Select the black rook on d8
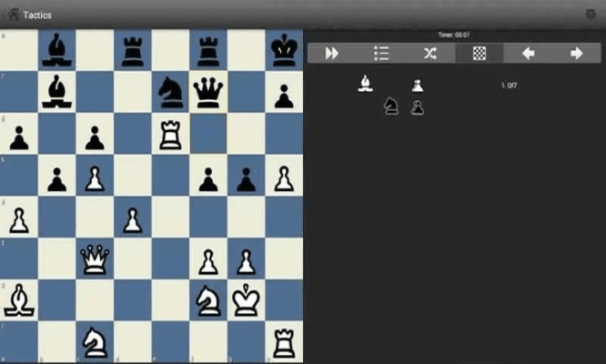 point(133,51)
